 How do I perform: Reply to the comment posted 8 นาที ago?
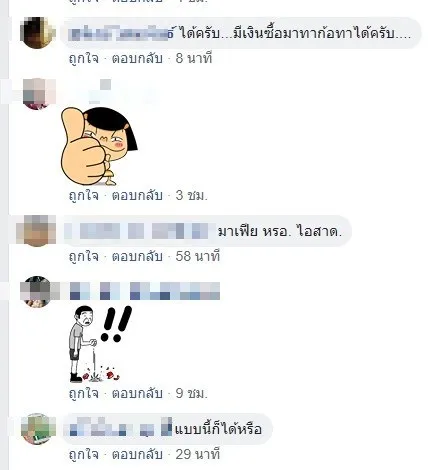pyautogui.click(x=137, y=59)
